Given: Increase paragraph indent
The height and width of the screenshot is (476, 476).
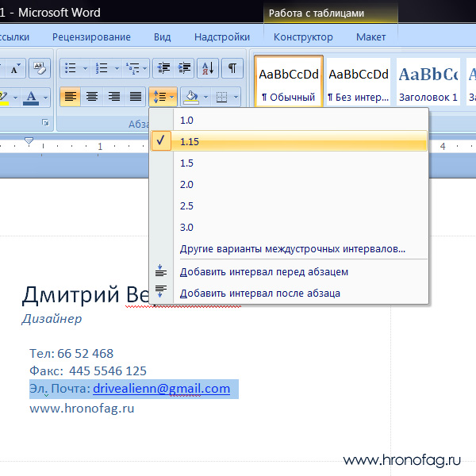Looking at the screenshot, I should coord(184,68).
